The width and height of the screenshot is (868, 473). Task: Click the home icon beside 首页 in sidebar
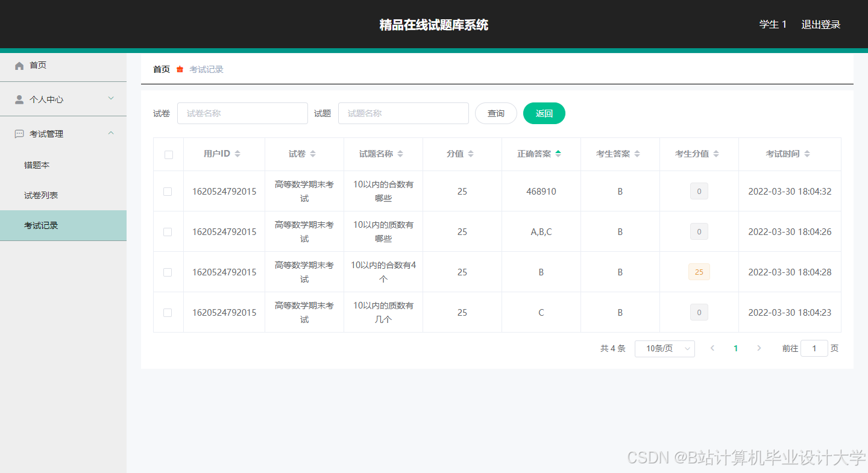[x=19, y=65]
